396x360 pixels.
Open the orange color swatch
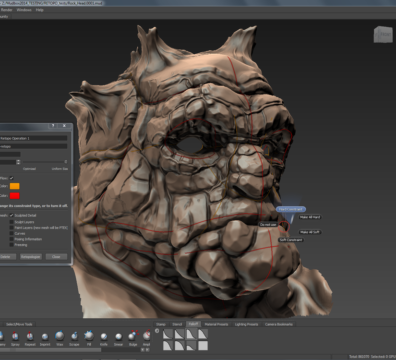(x=15, y=186)
